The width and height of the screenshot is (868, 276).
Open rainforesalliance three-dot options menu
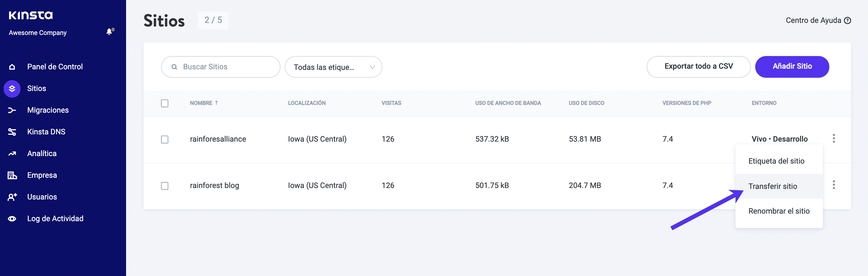pos(834,138)
